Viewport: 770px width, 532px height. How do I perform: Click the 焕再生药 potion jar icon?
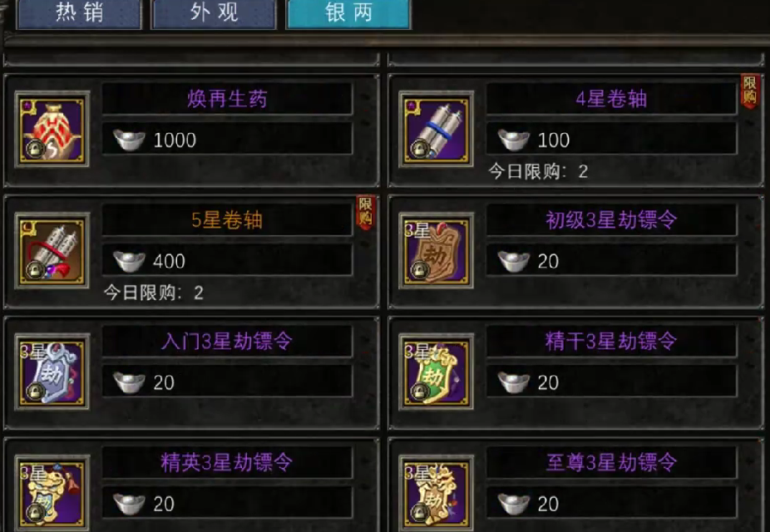52,130
